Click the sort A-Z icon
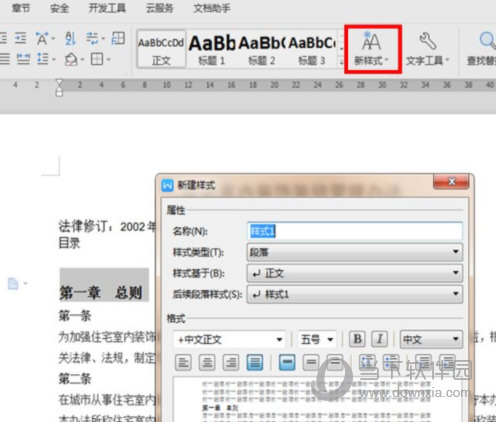The width and height of the screenshot is (496, 422). [70, 38]
